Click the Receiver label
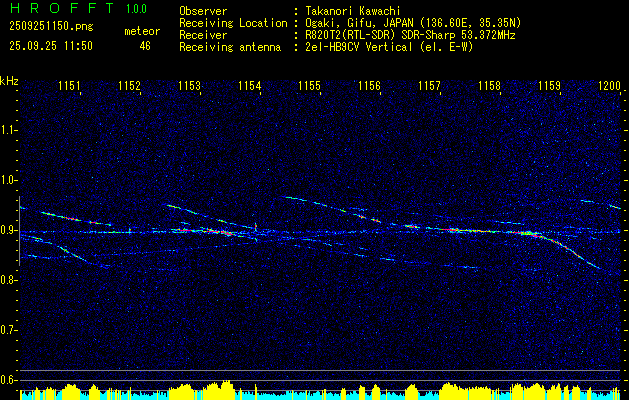This screenshot has height=400, width=629. point(203,35)
